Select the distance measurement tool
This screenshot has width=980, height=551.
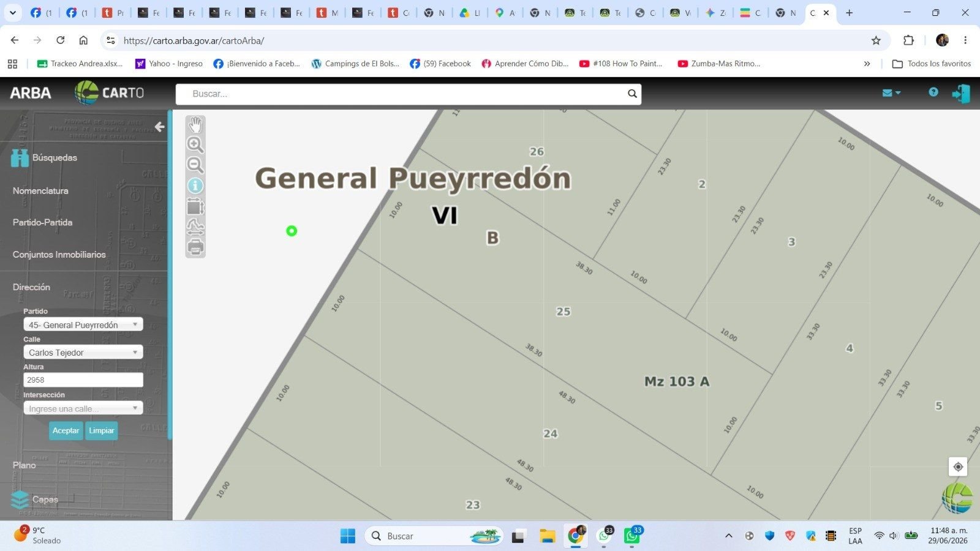[x=195, y=227]
